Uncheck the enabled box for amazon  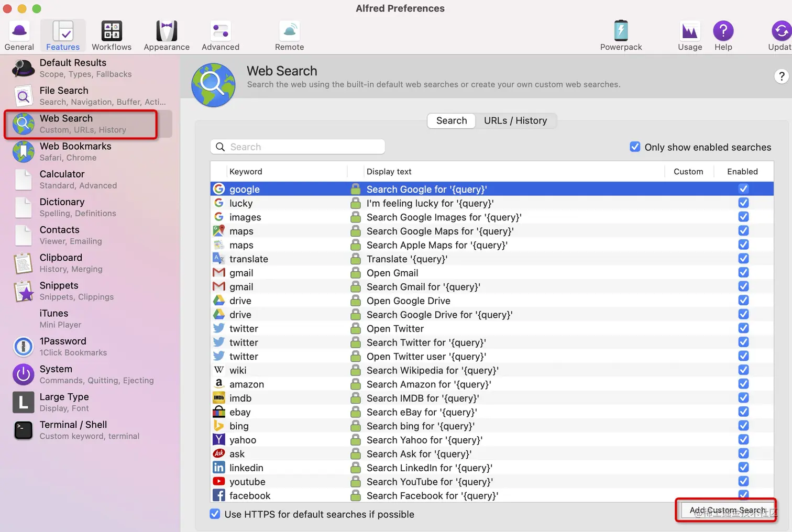point(743,384)
